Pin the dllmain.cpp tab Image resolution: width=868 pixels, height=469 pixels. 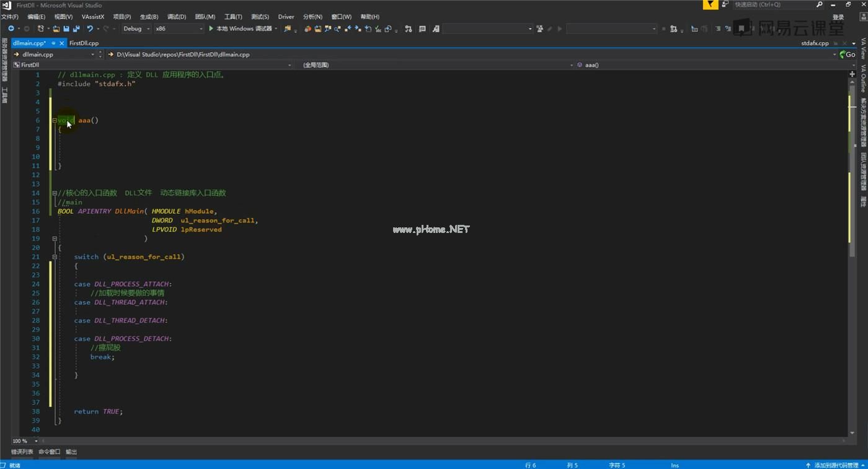coord(53,43)
